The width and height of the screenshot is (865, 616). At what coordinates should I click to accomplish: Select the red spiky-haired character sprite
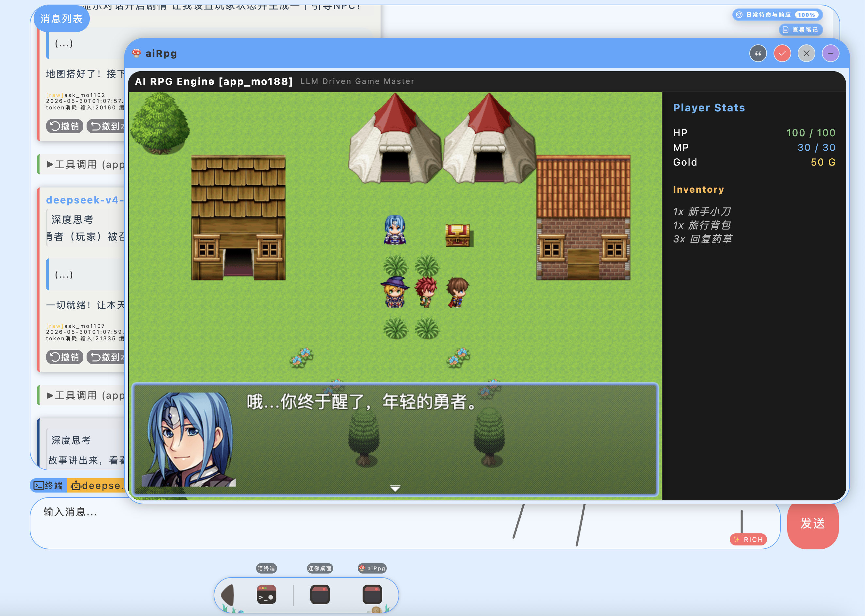[426, 291]
